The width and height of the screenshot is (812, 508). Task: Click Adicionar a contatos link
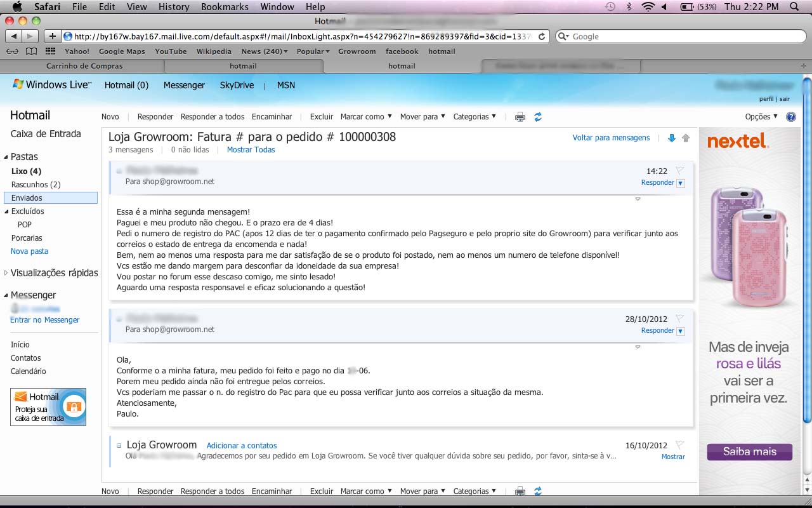click(242, 446)
